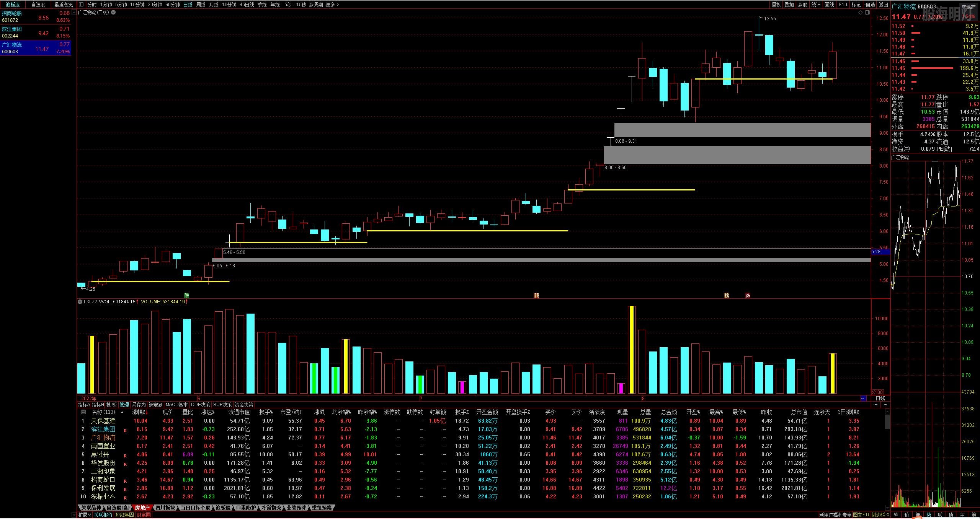The width and height of the screenshot is (980, 519).
Task: Click the plus zoom button under chart
Action: (876, 404)
